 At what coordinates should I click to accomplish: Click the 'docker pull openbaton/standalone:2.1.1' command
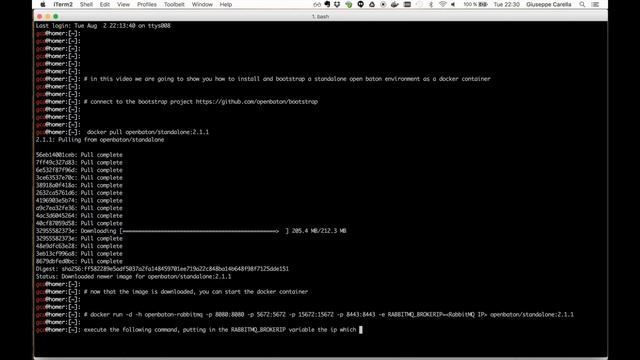(x=147, y=132)
